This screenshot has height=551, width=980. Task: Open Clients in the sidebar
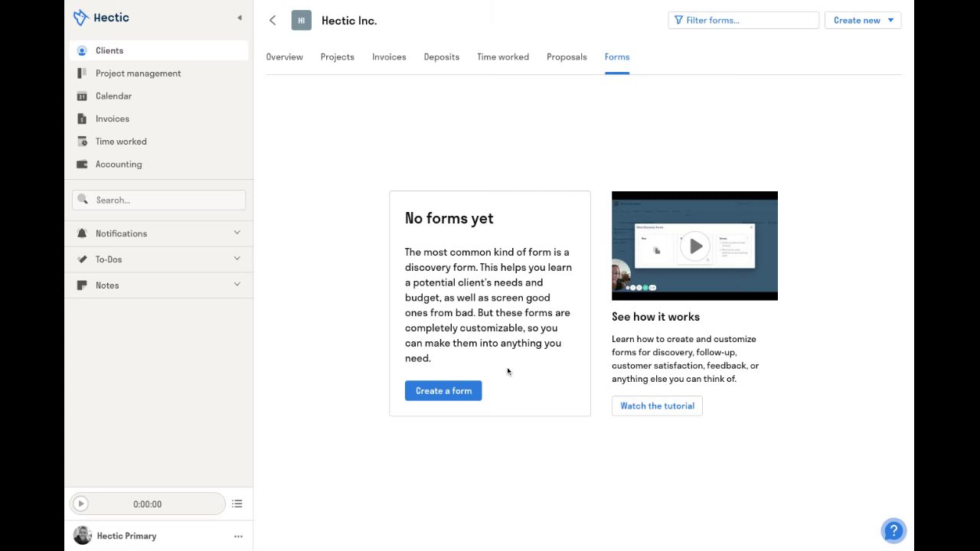point(159,51)
